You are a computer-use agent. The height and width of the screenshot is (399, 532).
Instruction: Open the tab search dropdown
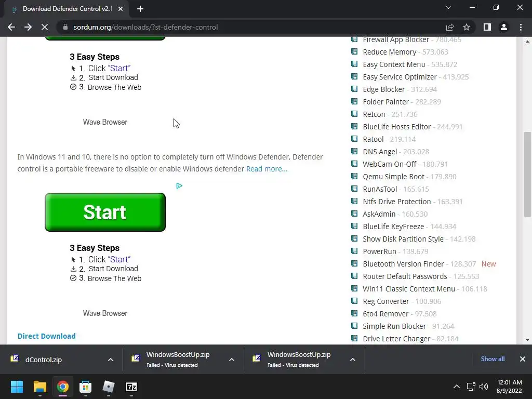pos(448,7)
